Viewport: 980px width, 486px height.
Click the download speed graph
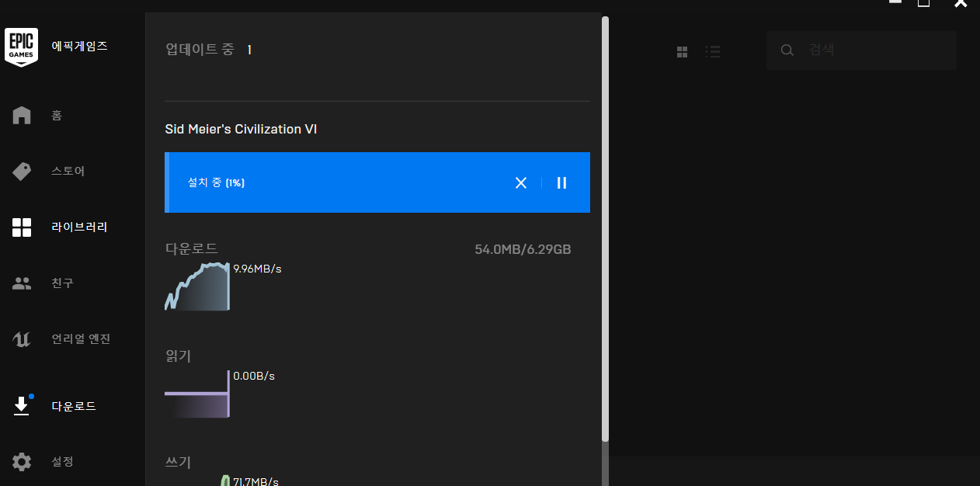coord(197,286)
